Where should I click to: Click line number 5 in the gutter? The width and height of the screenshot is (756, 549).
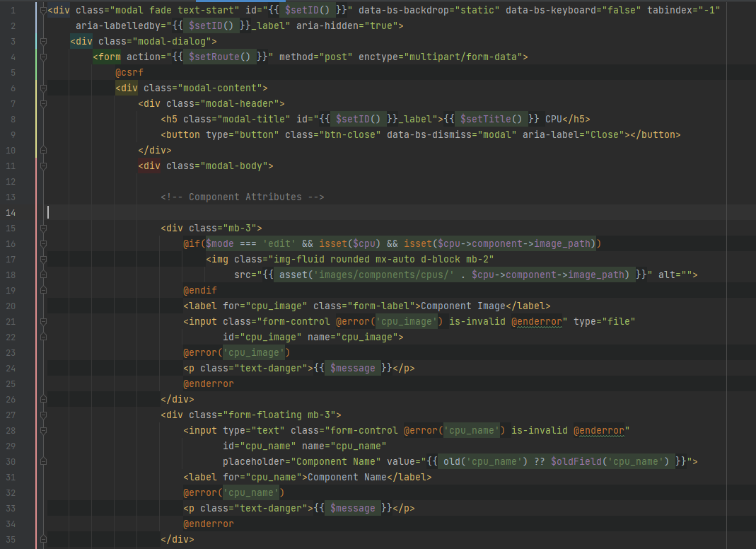tap(13, 73)
